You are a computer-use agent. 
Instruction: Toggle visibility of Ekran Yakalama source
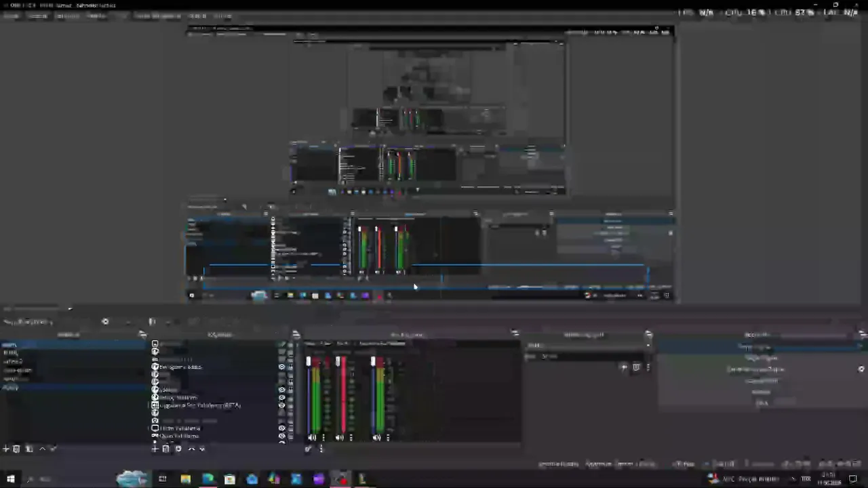point(282,428)
